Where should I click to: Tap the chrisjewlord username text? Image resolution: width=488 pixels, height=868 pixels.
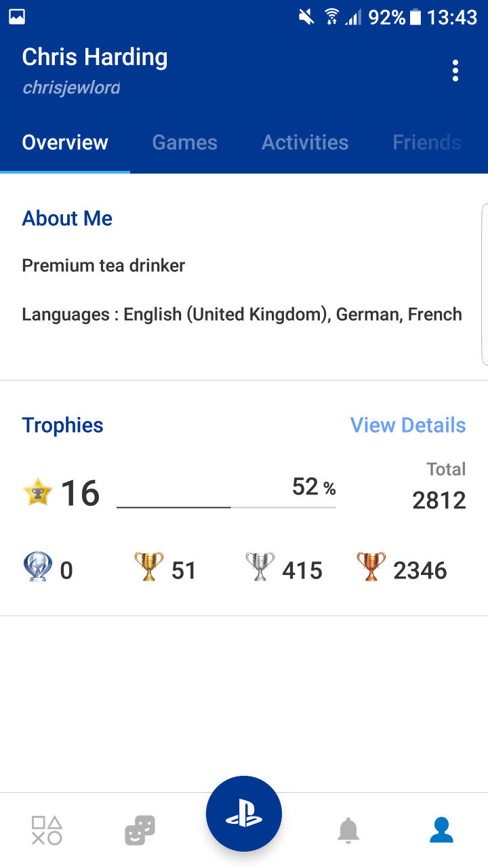click(71, 88)
